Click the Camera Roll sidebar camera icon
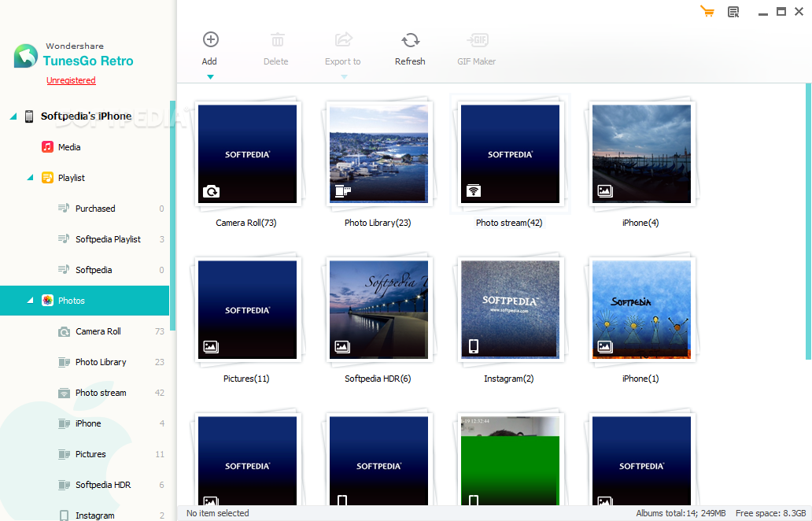The width and height of the screenshot is (812, 521). 64,331
